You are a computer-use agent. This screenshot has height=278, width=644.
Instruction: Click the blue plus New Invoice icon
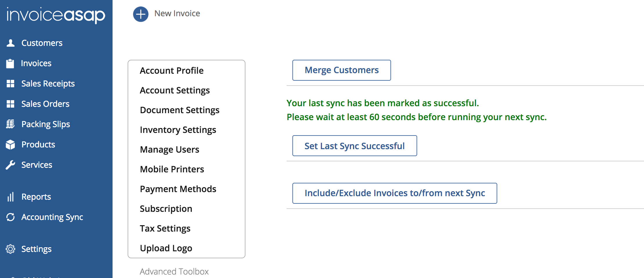[141, 14]
